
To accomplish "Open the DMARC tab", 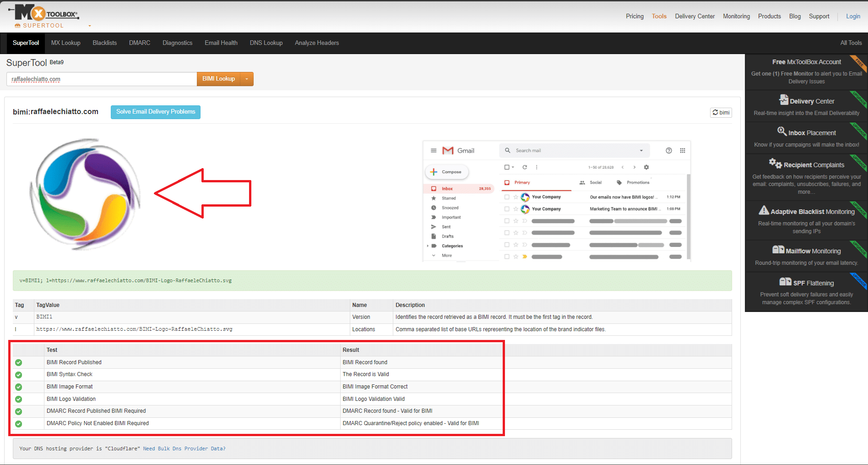I will click(x=140, y=43).
